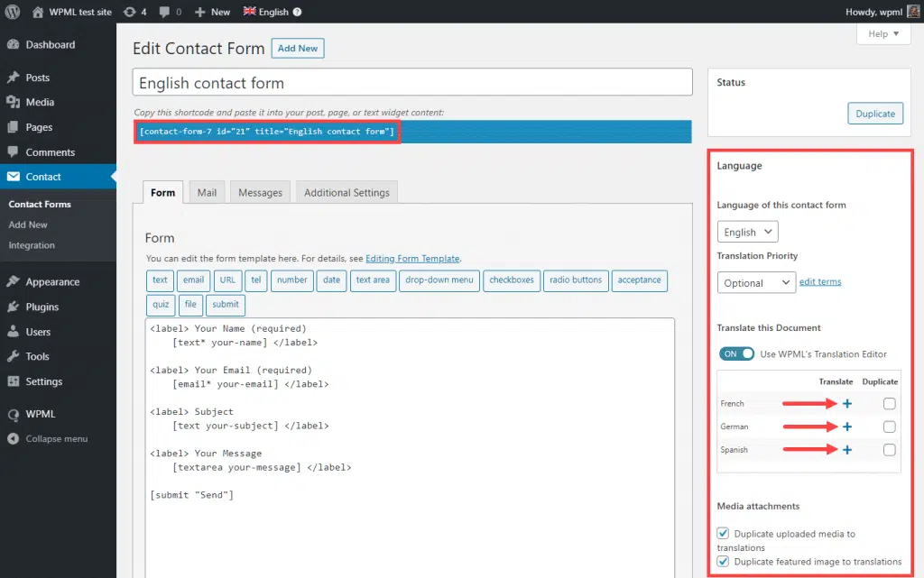924x578 pixels.
Task: Click the Posts pushpin icon
Action: coord(13,78)
